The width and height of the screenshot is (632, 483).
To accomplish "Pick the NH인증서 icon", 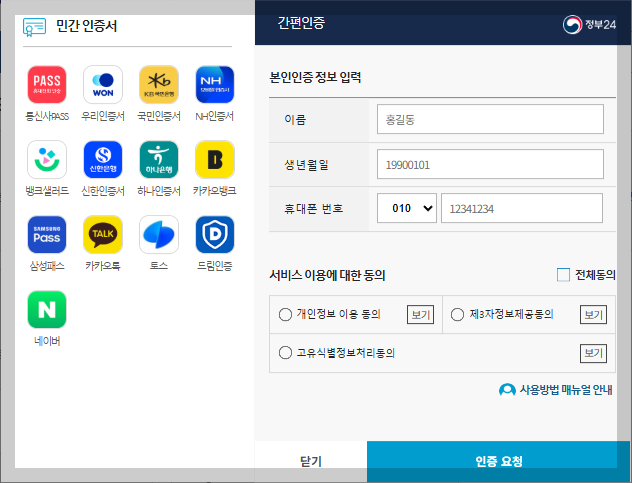I will (x=215, y=85).
